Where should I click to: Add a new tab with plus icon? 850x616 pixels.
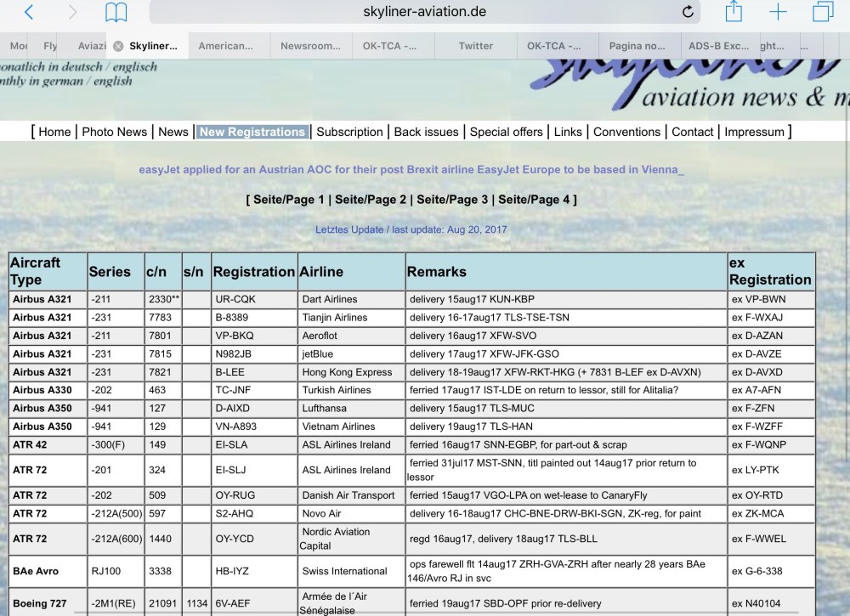(778, 12)
